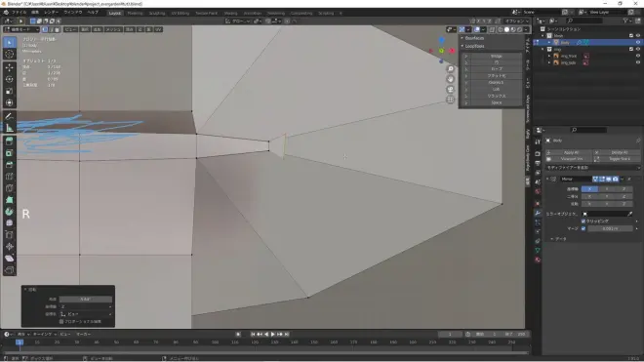Click the Apply All modifiers button
The width and height of the screenshot is (644, 362).
(x=571, y=152)
